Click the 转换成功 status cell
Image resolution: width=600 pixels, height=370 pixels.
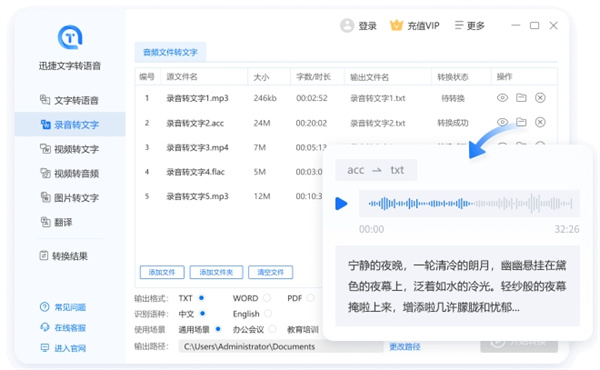(453, 123)
